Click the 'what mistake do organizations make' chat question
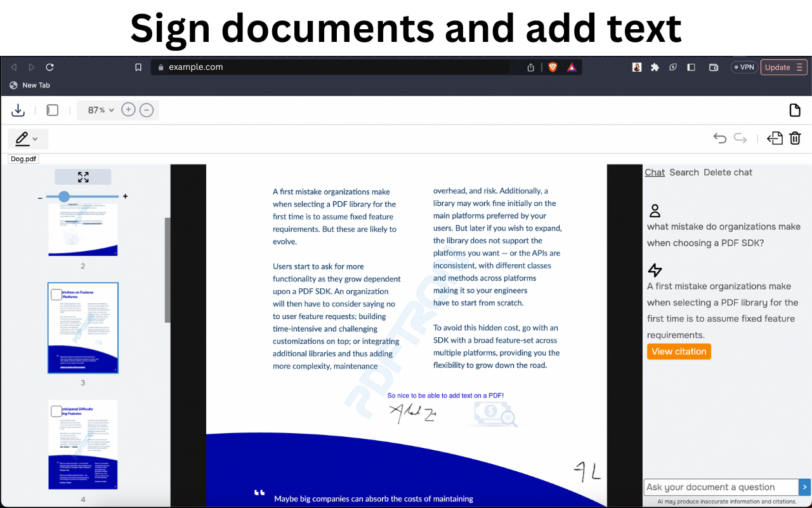 pos(724,235)
